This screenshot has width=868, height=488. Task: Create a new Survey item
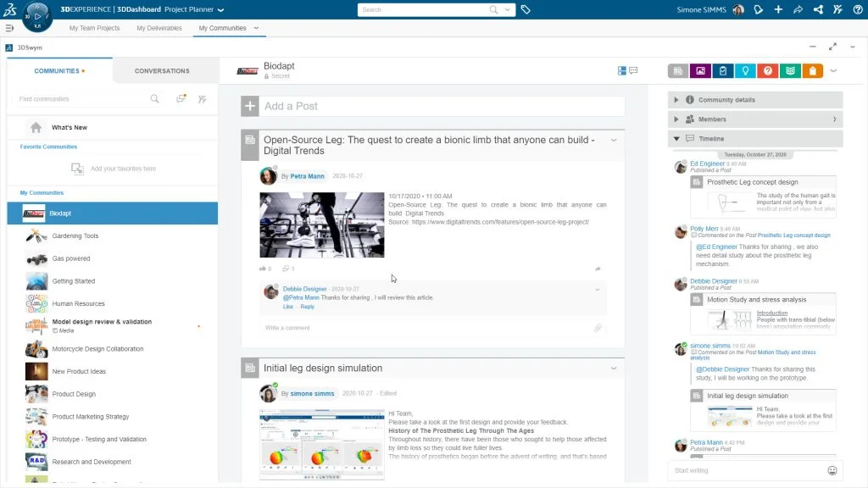tap(723, 71)
